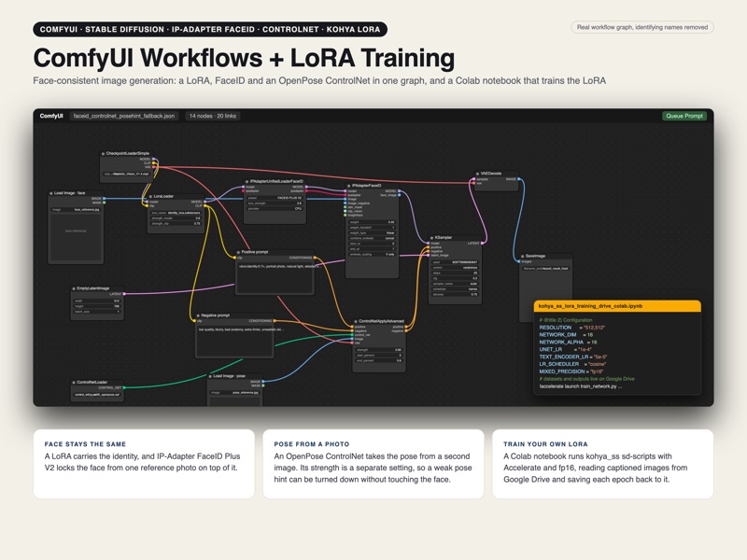
Task: Click the IPAdapterFaceID node title dot
Action: pyautogui.click(x=348, y=186)
